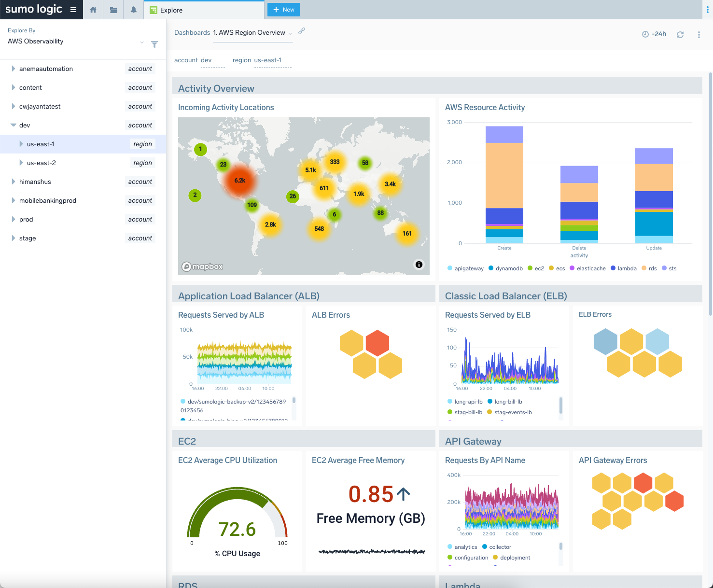Click the Delete bar in resource chart
The height and width of the screenshot is (588, 713).
[x=579, y=204]
